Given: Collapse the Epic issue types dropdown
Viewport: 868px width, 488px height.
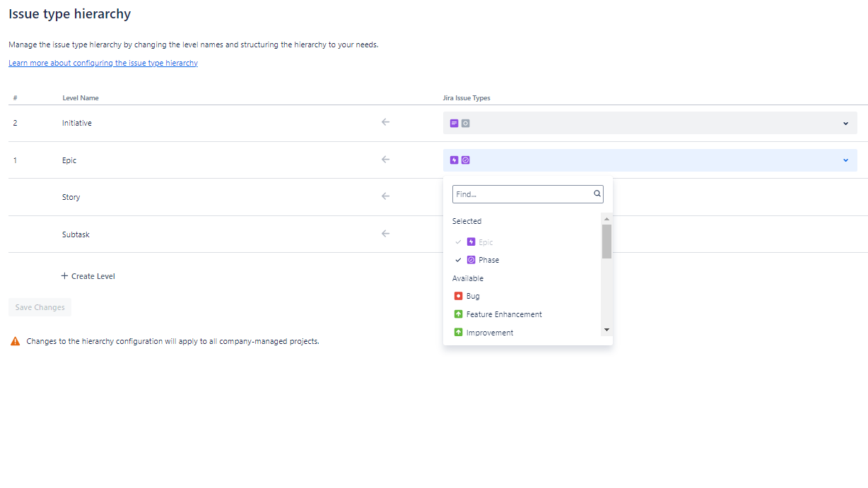Looking at the screenshot, I should 650,160.
